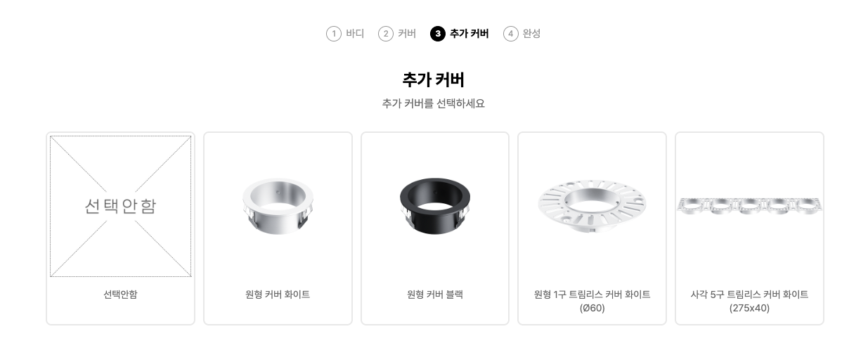This screenshot has width=868, height=362.
Task: Click the step 1 number circle
Action: click(334, 34)
